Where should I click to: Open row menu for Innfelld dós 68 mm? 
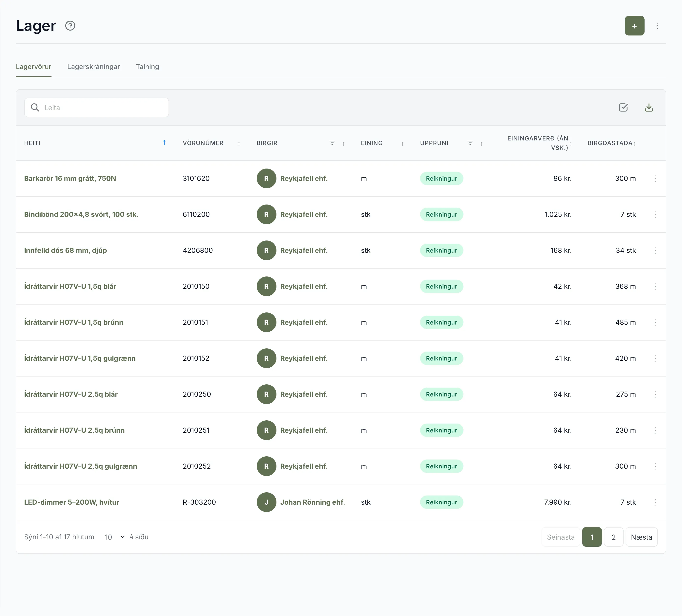pos(655,250)
